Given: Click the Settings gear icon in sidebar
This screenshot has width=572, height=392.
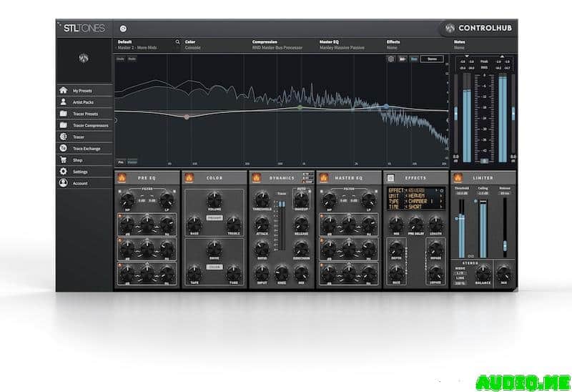Looking at the screenshot, I should pos(64,171).
